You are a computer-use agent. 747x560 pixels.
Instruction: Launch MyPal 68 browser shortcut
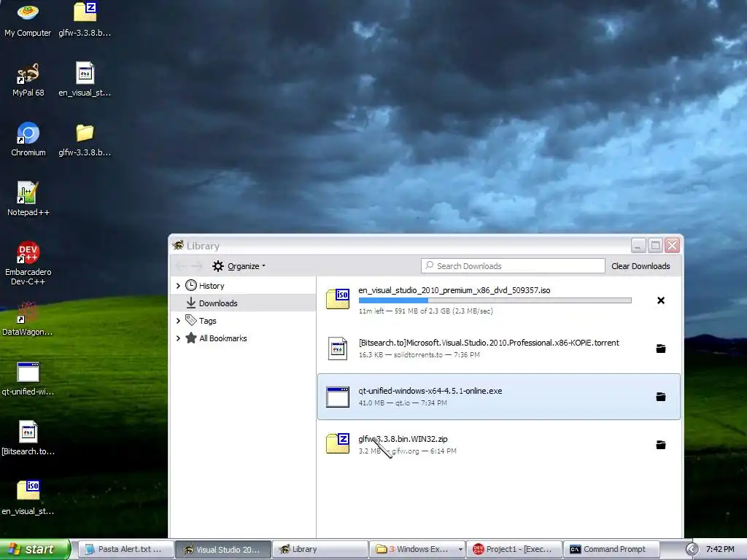point(28,80)
